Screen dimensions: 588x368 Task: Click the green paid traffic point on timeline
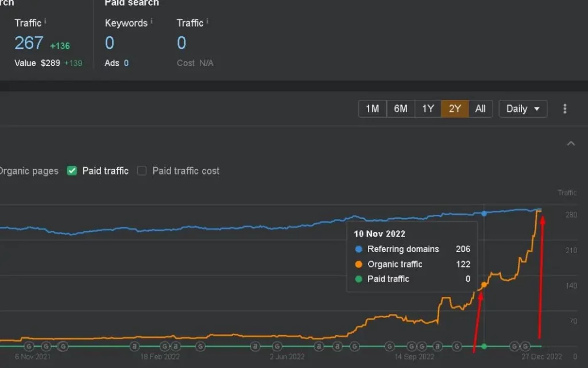484,346
